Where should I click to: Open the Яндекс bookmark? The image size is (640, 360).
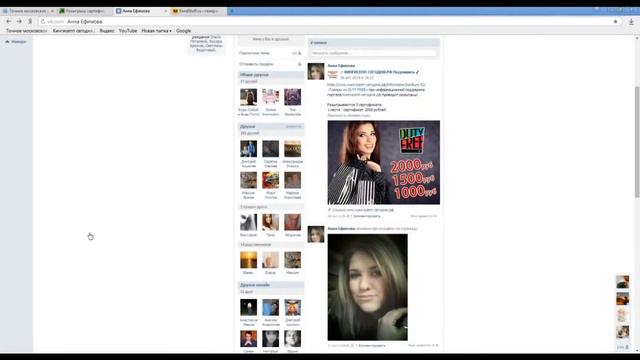click(x=107, y=31)
